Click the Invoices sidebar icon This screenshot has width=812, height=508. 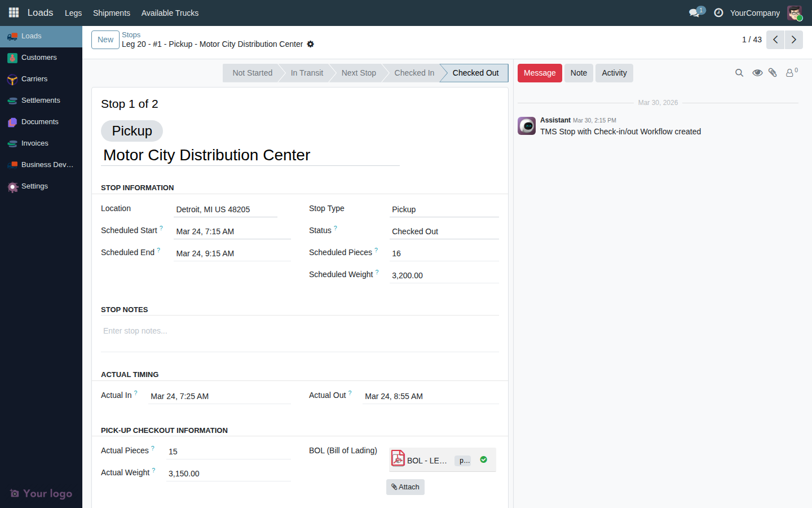(x=12, y=143)
